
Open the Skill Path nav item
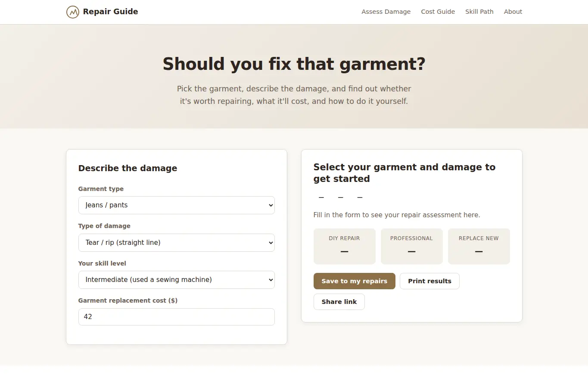[x=479, y=12]
